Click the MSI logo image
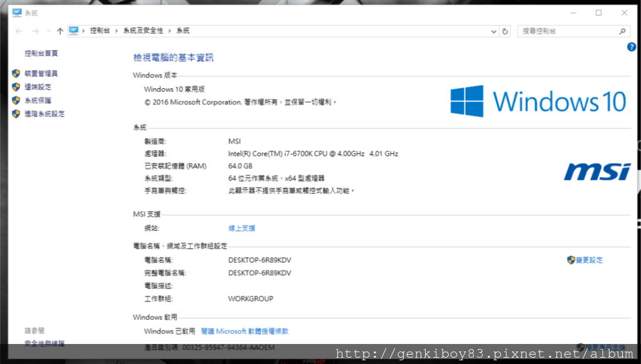This screenshot has width=641, height=364. [x=597, y=171]
